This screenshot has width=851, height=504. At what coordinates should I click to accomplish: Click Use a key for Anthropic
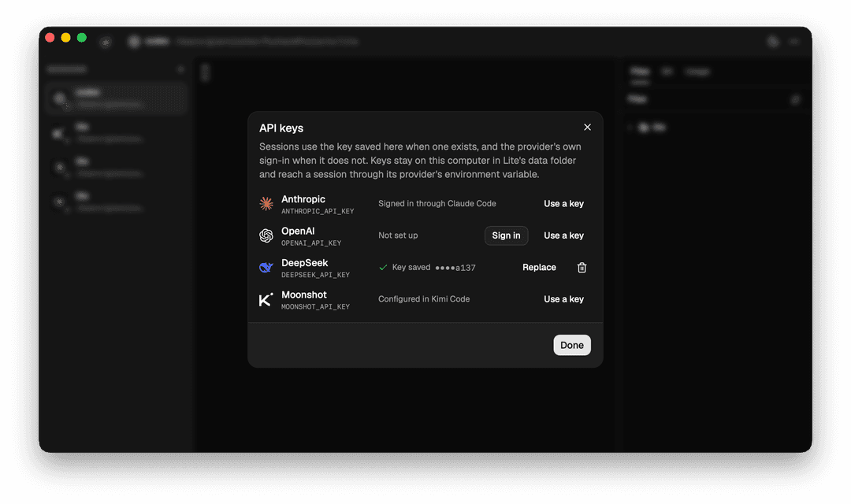point(563,203)
